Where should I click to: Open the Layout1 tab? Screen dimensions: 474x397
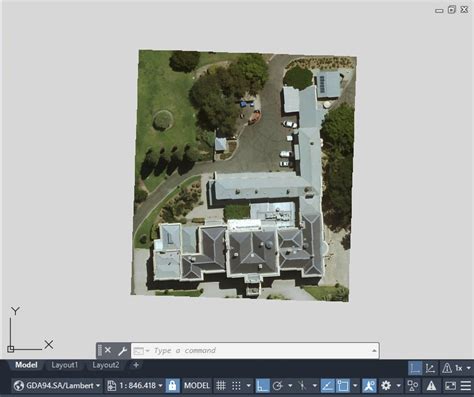click(64, 365)
